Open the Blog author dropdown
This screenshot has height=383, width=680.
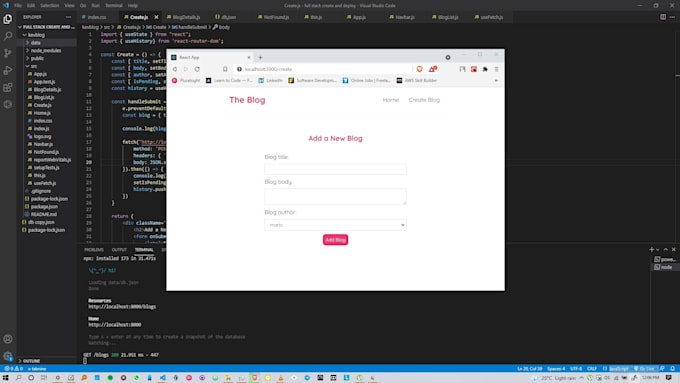pos(335,225)
